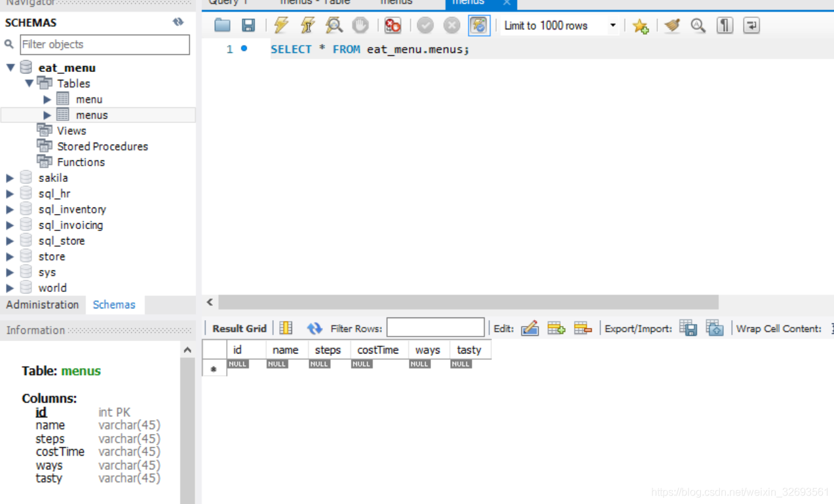Click the new row asterisk marker
Image resolution: width=834 pixels, height=504 pixels.
coord(214,369)
